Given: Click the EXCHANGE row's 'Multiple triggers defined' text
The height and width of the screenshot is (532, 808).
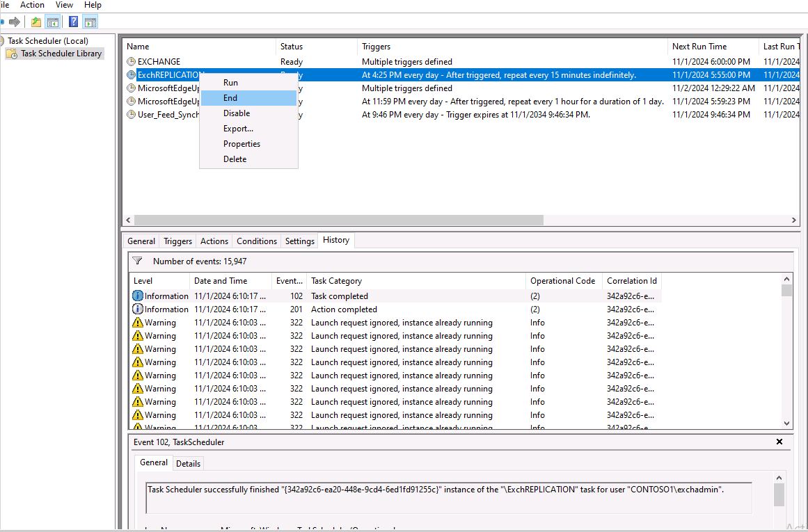Looking at the screenshot, I should 407,62.
